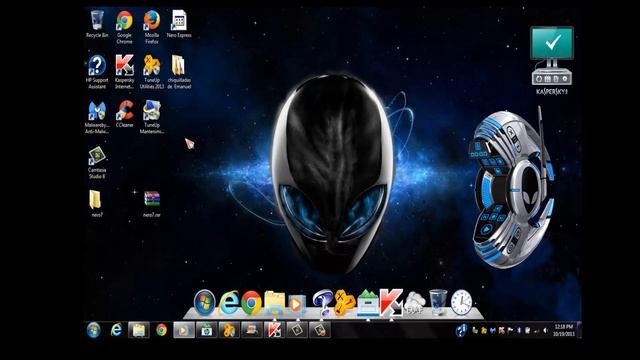Open the folder explorer icon in dock
The width and height of the screenshot is (640, 360).
point(274,303)
